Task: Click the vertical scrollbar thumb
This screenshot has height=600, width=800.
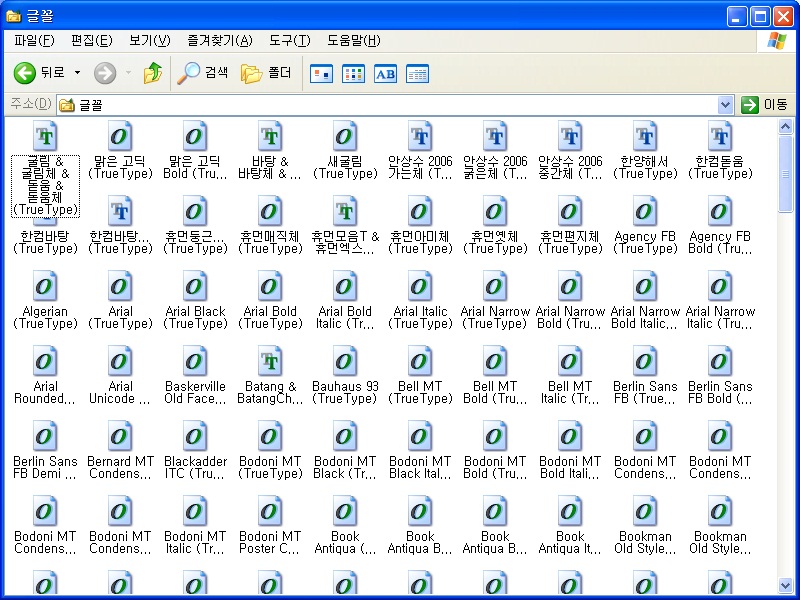Action: [785, 173]
